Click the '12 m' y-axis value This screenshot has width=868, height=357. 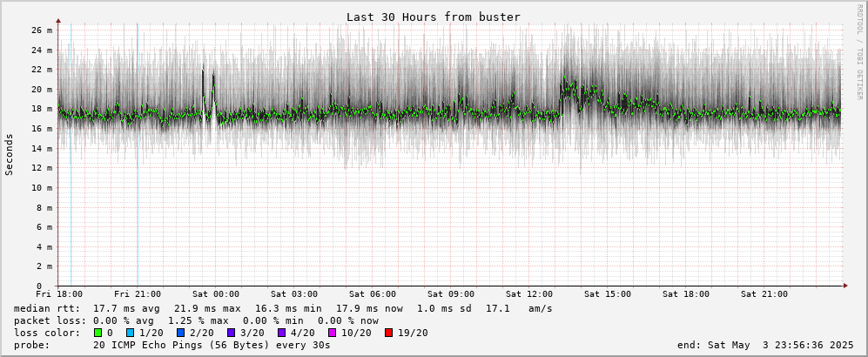pos(42,168)
